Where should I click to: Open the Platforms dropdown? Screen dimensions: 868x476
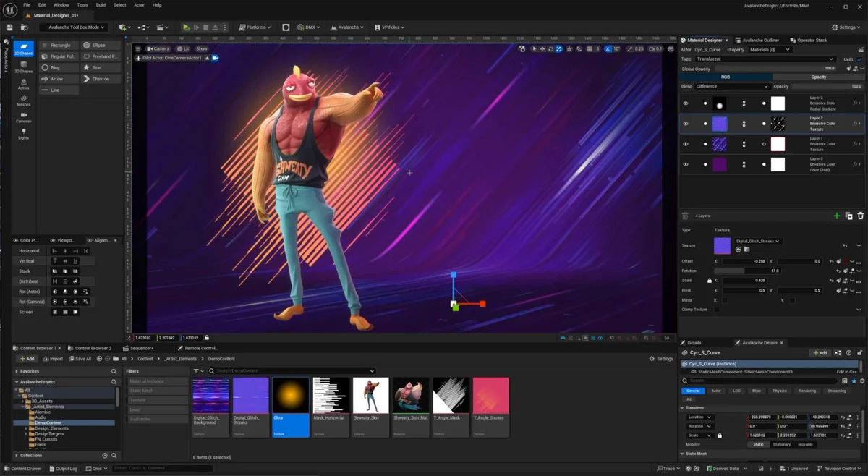(x=255, y=27)
